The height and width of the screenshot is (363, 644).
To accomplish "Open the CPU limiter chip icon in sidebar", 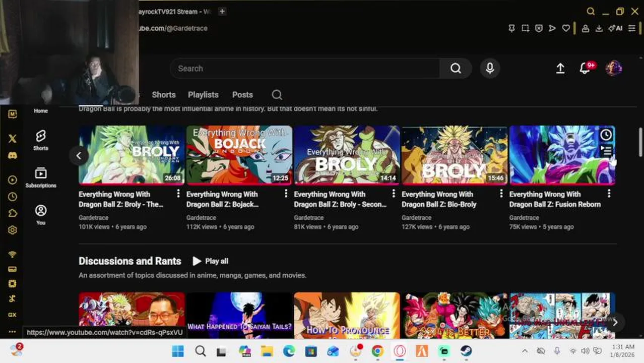I will click(x=13, y=284).
